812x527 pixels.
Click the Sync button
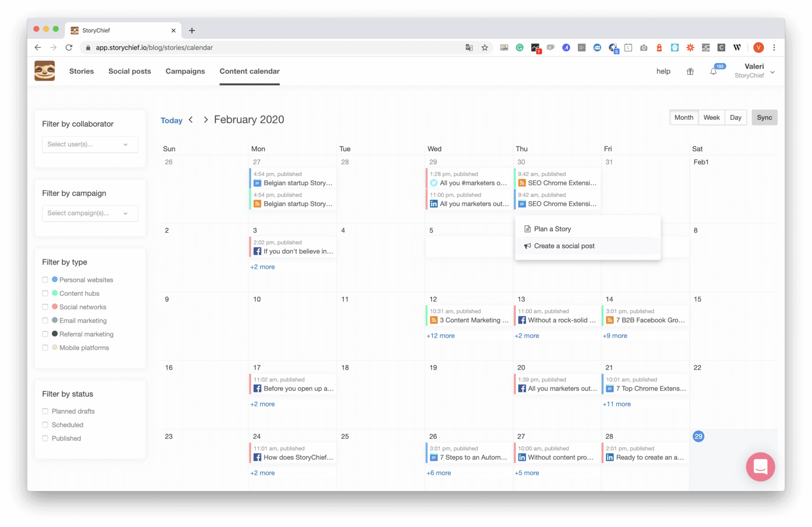pyautogui.click(x=765, y=117)
